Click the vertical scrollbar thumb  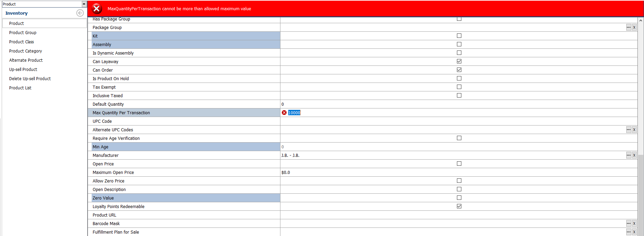pyautogui.click(x=641, y=196)
